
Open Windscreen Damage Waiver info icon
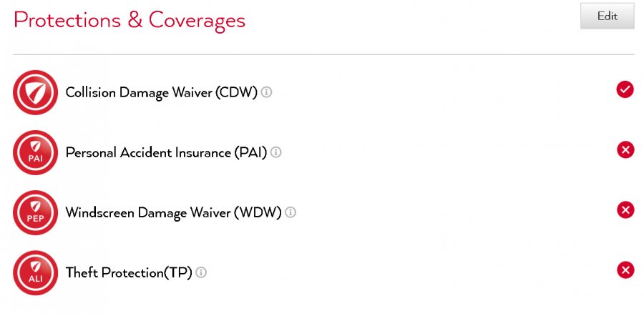pyautogui.click(x=291, y=212)
